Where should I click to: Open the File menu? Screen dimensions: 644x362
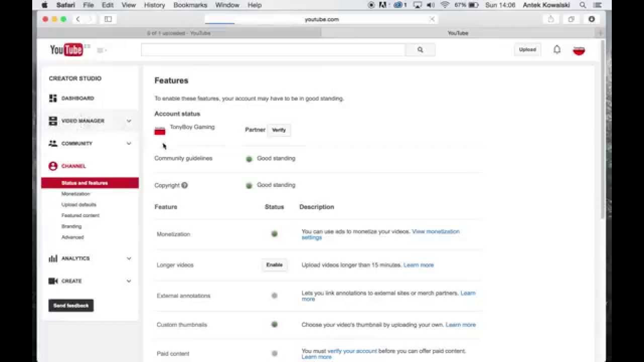[x=88, y=5]
